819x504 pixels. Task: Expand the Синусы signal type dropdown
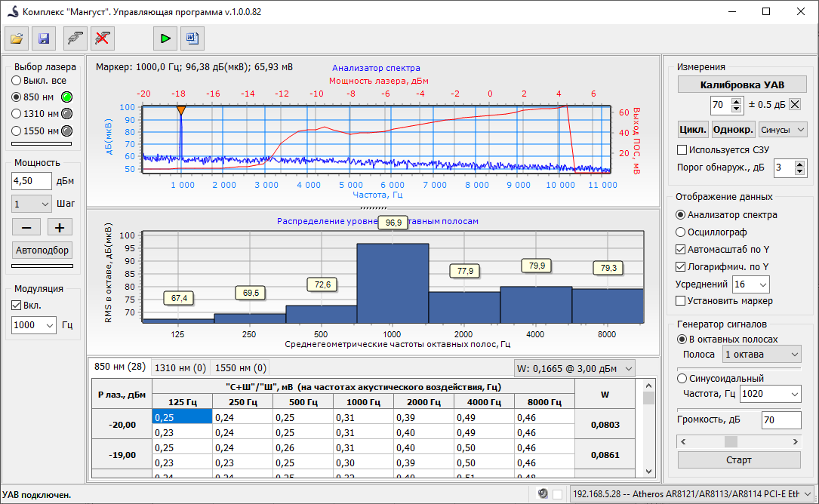click(783, 130)
